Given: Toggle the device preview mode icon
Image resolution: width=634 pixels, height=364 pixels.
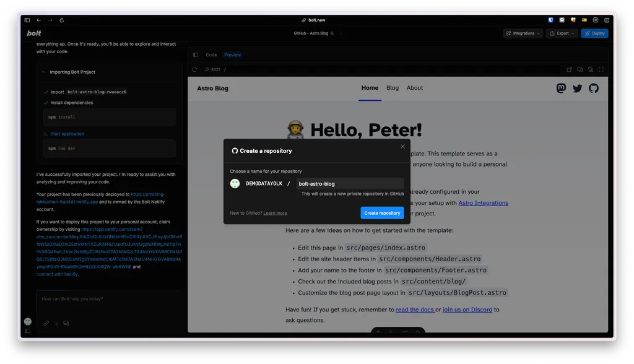Looking at the screenshot, I should [x=580, y=69].
